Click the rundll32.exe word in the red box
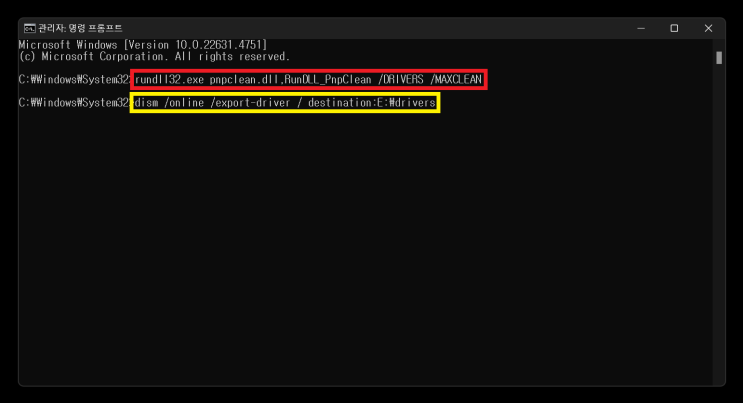743x403 pixels. 169,80
